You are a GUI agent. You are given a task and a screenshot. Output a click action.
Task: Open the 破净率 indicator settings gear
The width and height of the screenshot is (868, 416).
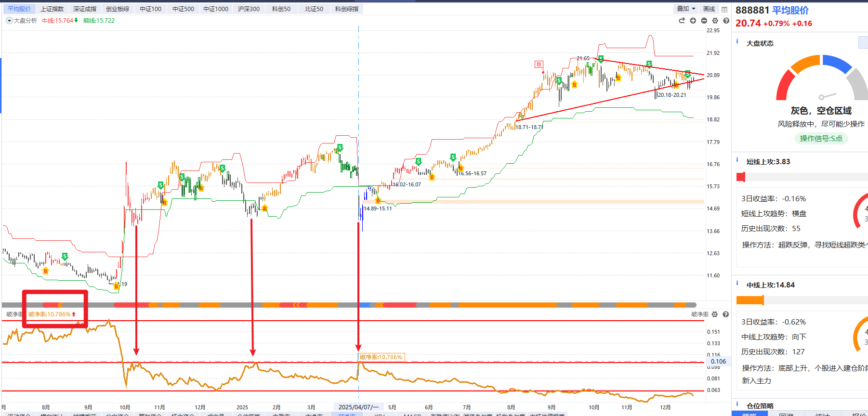pyautogui.click(x=715, y=314)
